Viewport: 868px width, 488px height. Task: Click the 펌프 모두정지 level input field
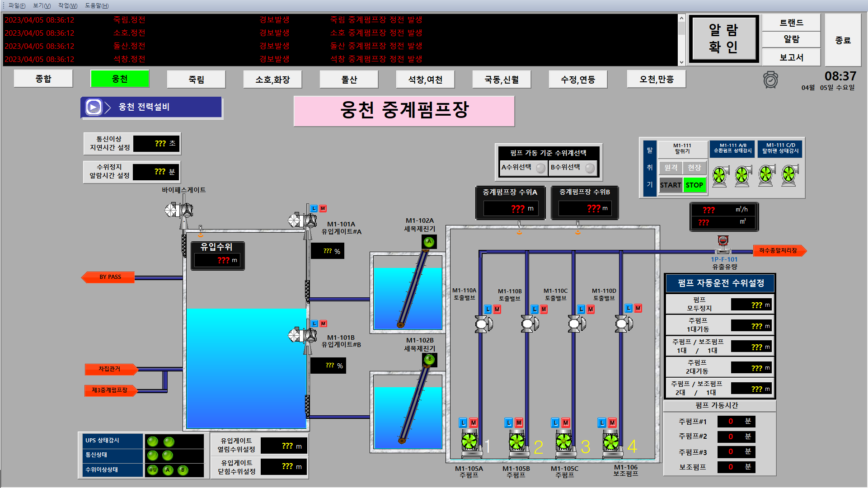tap(752, 305)
